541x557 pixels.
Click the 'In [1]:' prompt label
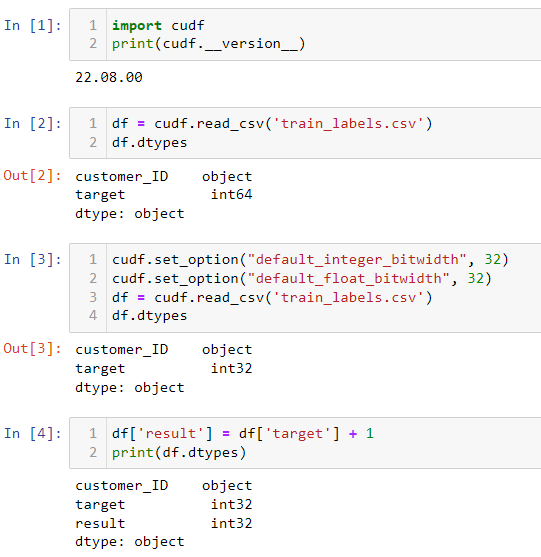coord(33,26)
